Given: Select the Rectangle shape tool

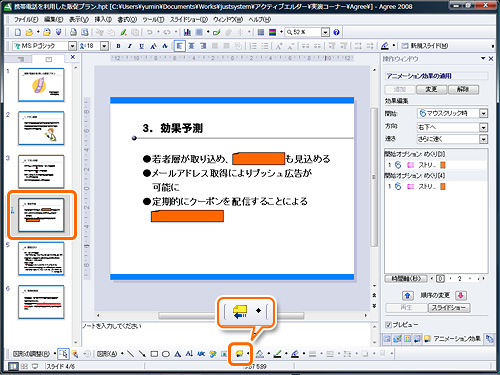Looking at the screenshot, I should click(154, 354).
